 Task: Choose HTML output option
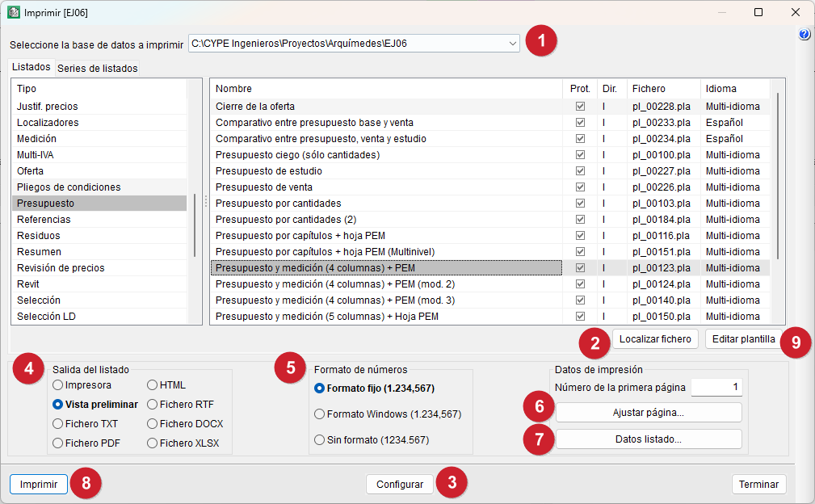166,385
